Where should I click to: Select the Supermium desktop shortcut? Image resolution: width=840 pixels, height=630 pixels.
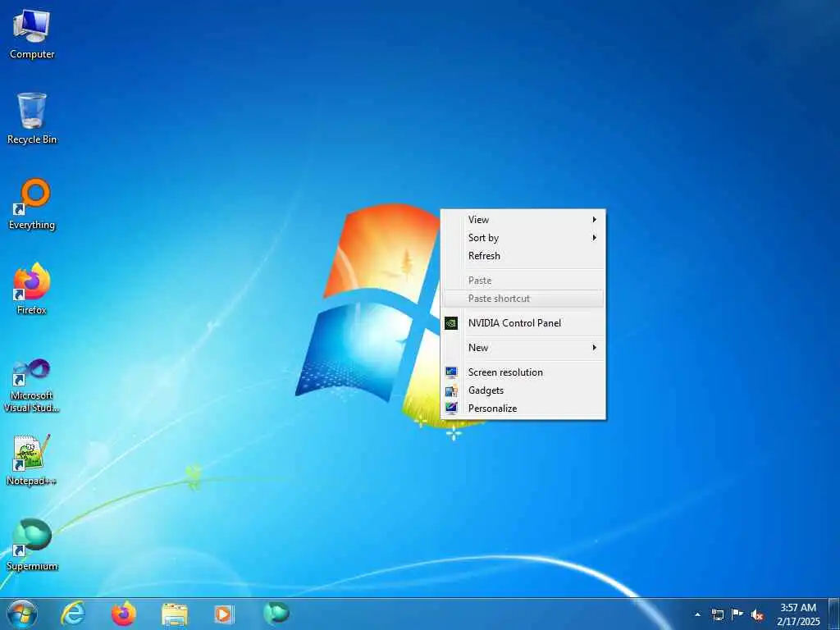coord(32,545)
